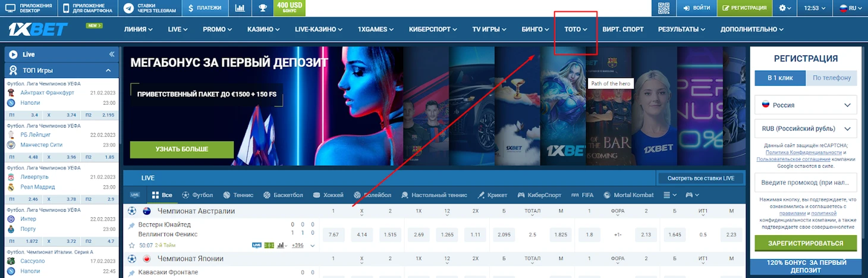Open the Россия country dropdown

[x=806, y=105]
